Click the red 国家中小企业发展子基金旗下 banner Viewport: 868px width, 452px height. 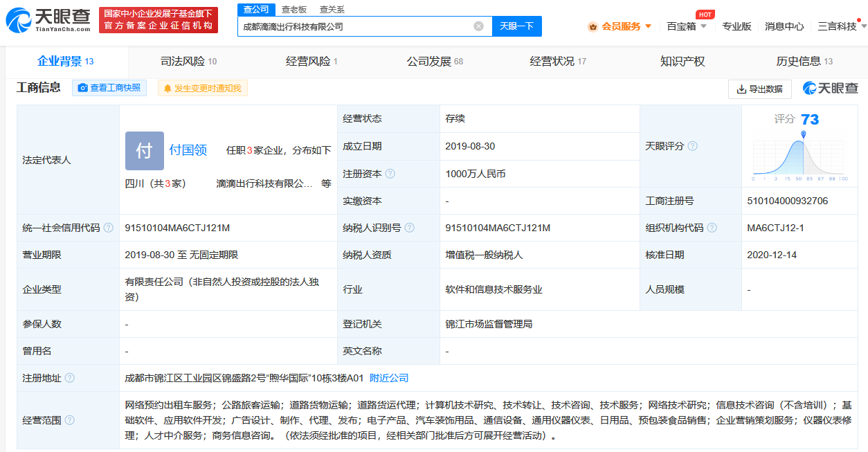coord(159,20)
